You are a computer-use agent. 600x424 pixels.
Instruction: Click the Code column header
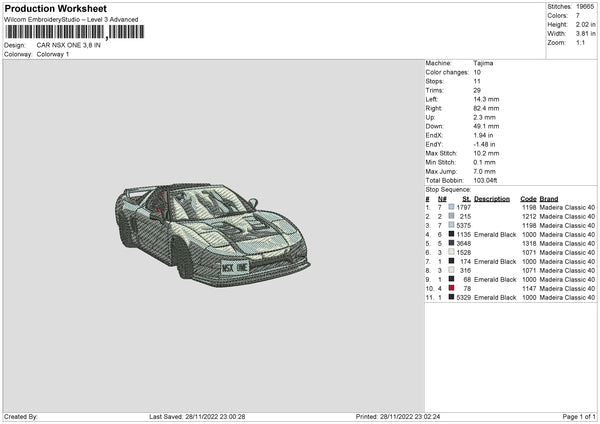click(x=528, y=198)
